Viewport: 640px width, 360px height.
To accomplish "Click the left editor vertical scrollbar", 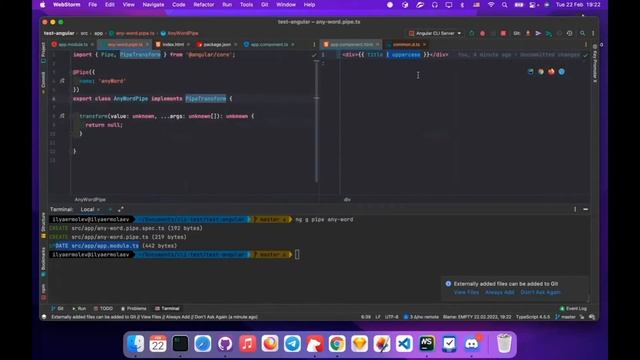I will (x=316, y=121).
